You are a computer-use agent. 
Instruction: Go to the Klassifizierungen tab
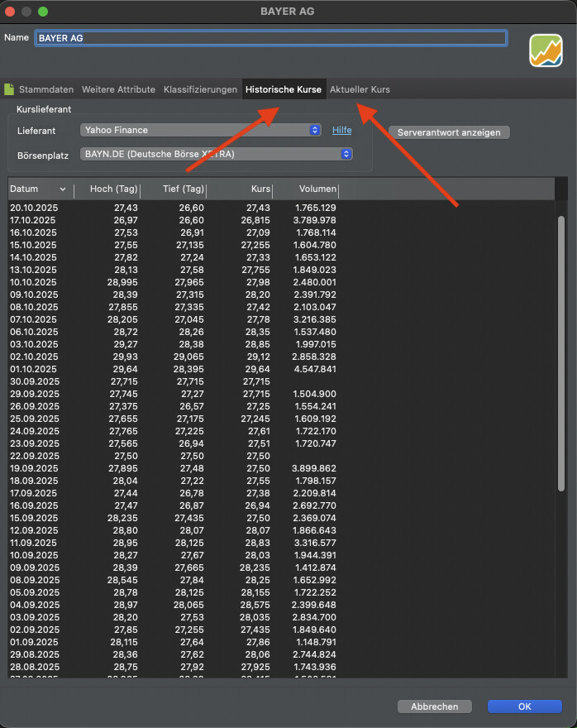pos(200,89)
